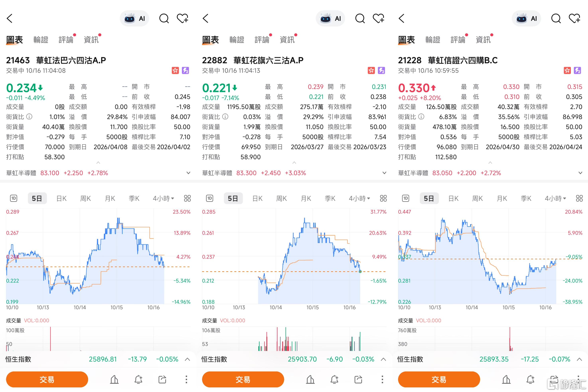Tap the search icon in right panel

pos(556,19)
